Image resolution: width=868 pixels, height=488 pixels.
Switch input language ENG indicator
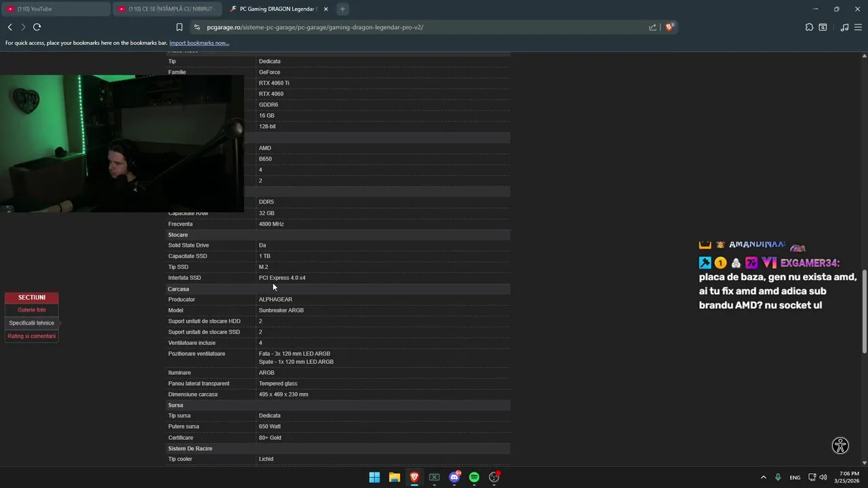pyautogui.click(x=795, y=477)
